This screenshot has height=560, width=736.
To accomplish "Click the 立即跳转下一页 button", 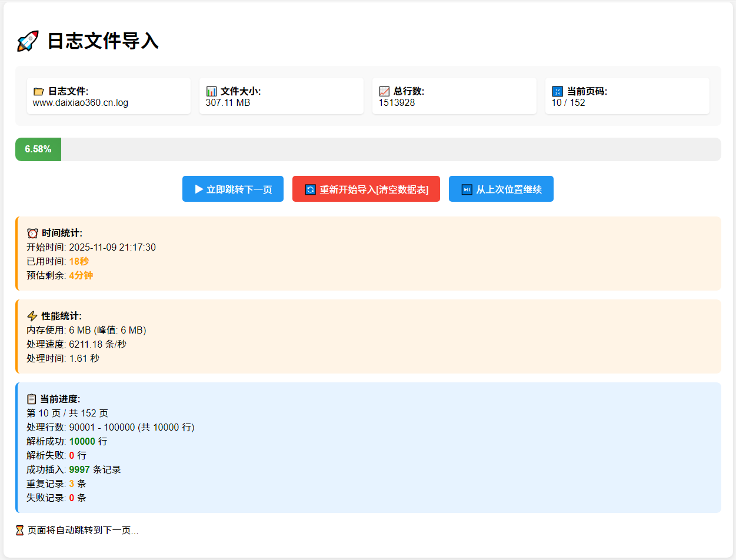I will (232, 189).
